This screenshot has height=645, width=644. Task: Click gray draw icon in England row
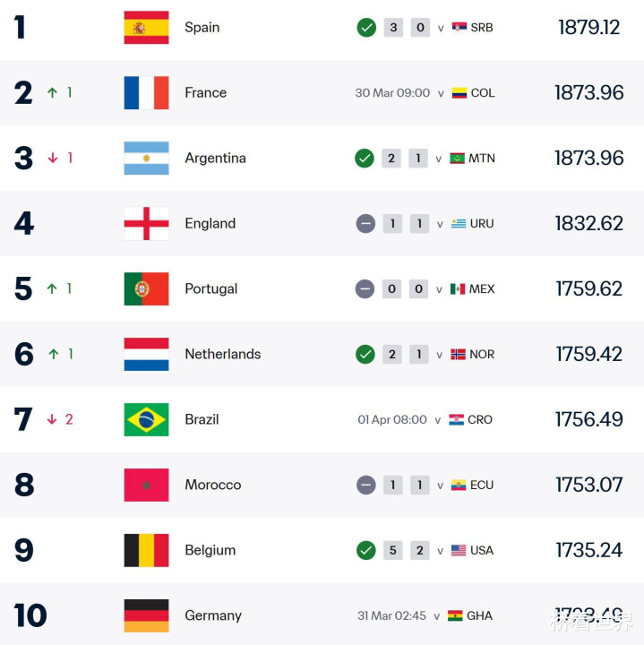click(365, 224)
